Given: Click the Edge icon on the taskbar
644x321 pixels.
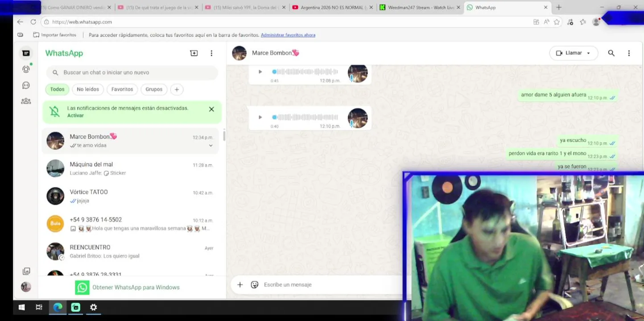Looking at the screenshot, I should tap(58, 307).
